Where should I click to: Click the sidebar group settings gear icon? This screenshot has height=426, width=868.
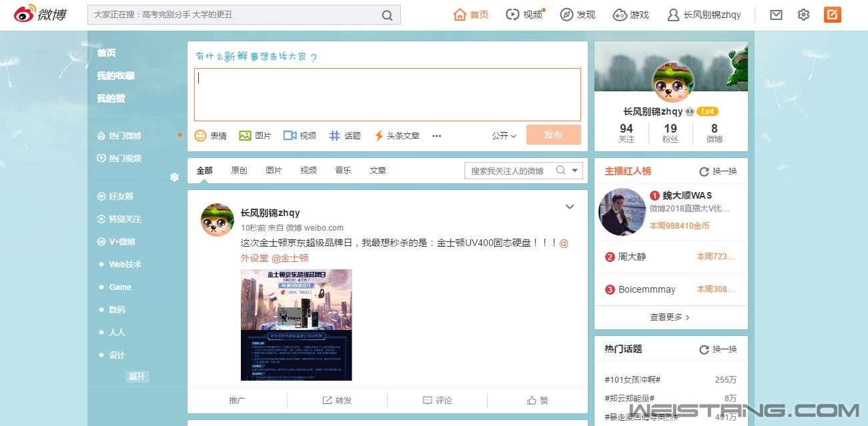click(174, 177)
